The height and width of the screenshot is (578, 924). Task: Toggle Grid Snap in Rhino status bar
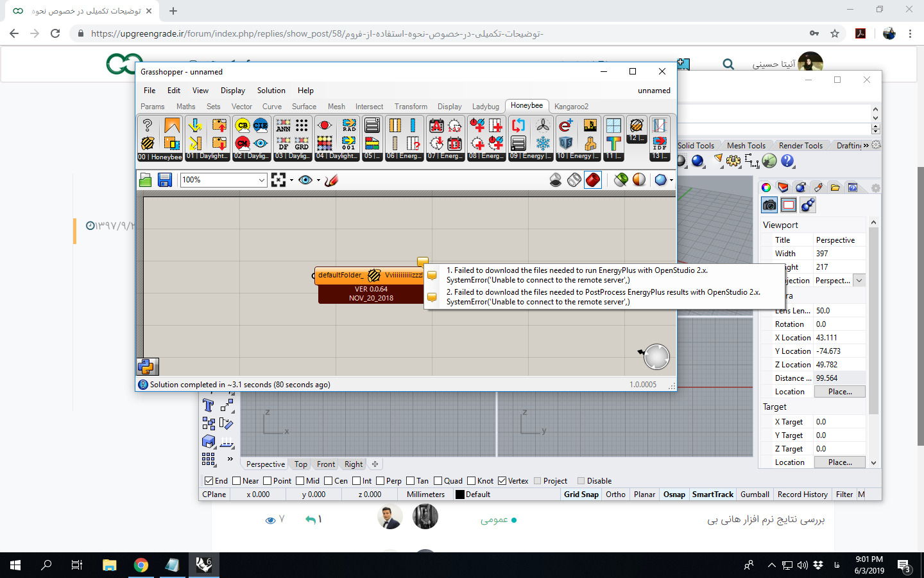[581, 495]
